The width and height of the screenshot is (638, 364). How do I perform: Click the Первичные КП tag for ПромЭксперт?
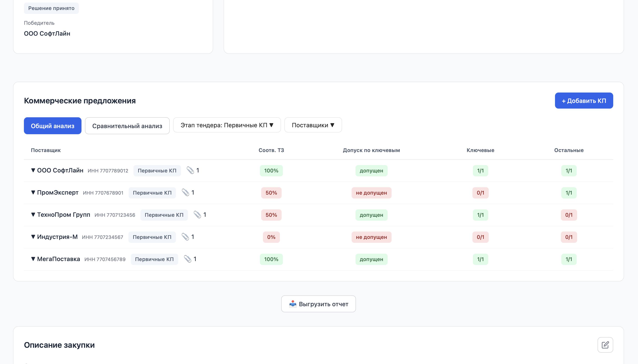(x=152, y=193)
